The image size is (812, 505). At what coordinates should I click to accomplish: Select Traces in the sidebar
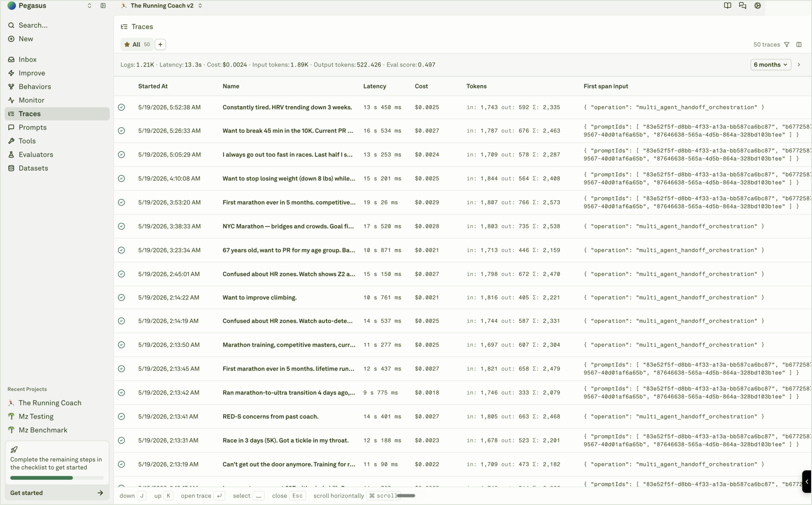[x=57, y=114]
